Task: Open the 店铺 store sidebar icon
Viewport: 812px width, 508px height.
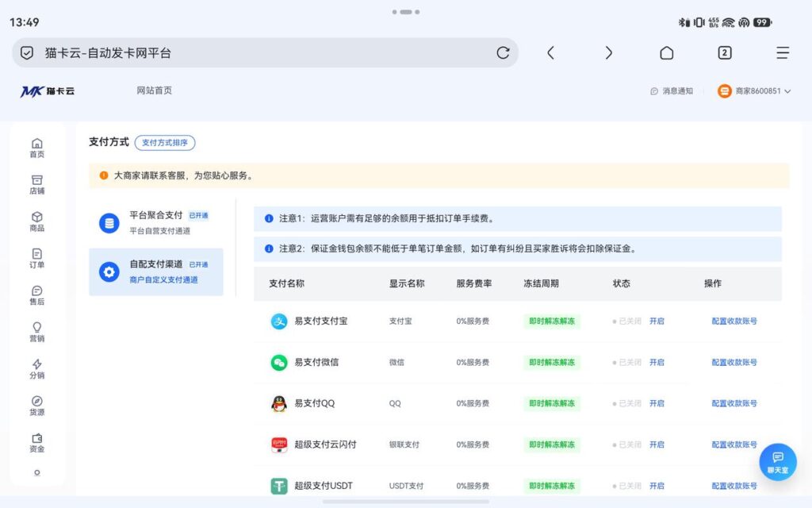Action: click(36, 184)
